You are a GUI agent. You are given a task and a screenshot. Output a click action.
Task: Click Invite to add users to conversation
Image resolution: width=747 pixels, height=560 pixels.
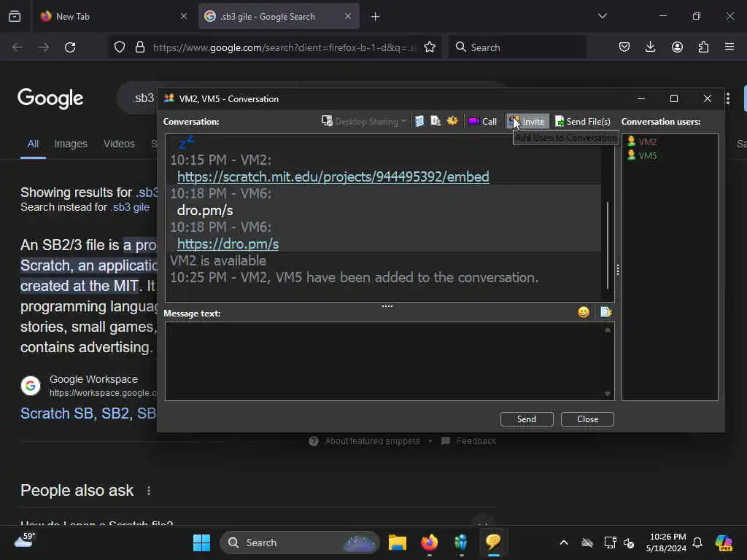(x=527, y=122)
